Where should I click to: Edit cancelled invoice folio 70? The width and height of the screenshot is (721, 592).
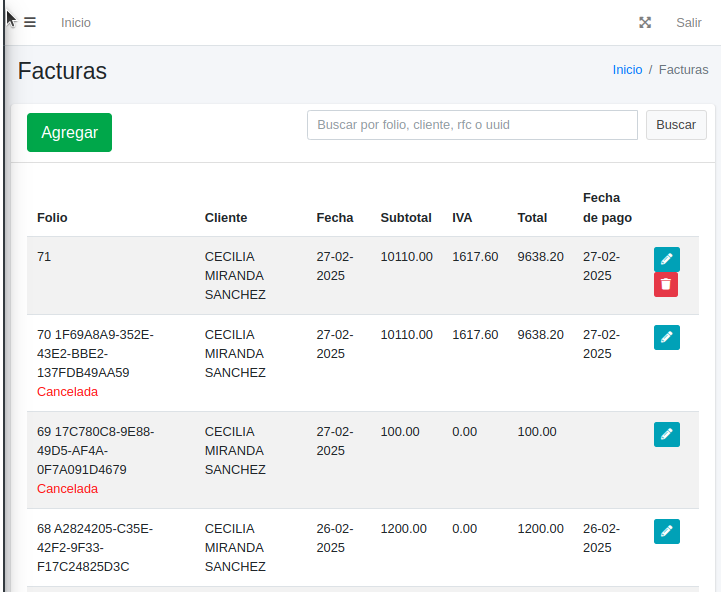pyautogui.click(x=666, y=337)
